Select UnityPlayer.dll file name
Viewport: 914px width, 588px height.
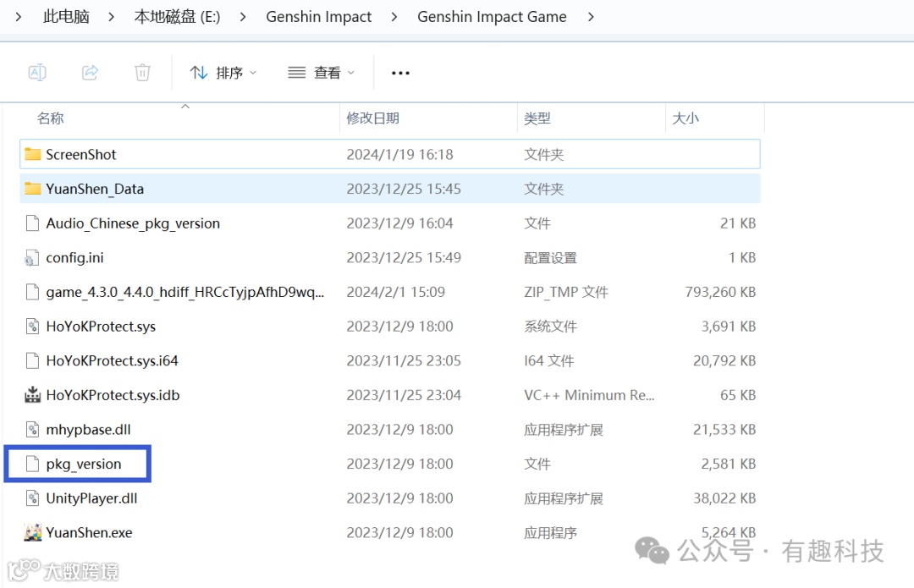click(91, 498)
